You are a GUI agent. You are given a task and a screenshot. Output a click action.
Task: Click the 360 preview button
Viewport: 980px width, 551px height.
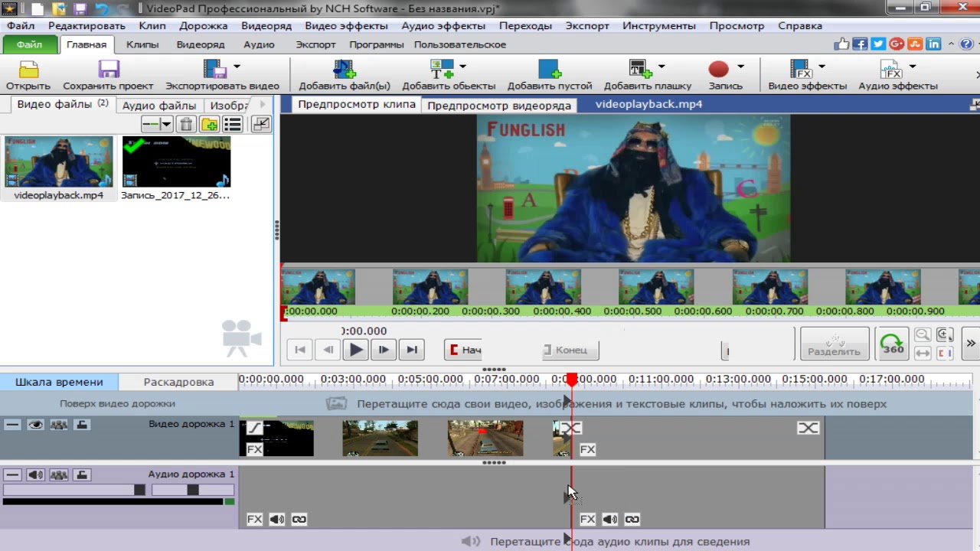[893, 345]
